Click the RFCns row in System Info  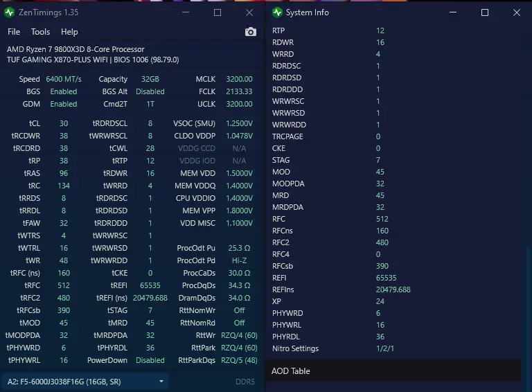[393, 231]
